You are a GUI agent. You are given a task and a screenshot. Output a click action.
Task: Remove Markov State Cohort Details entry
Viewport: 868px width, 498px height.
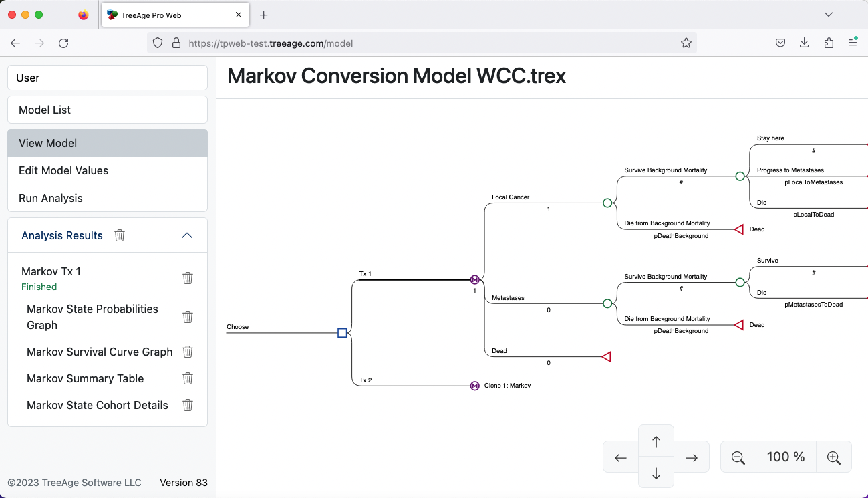(x=188, y=405)
